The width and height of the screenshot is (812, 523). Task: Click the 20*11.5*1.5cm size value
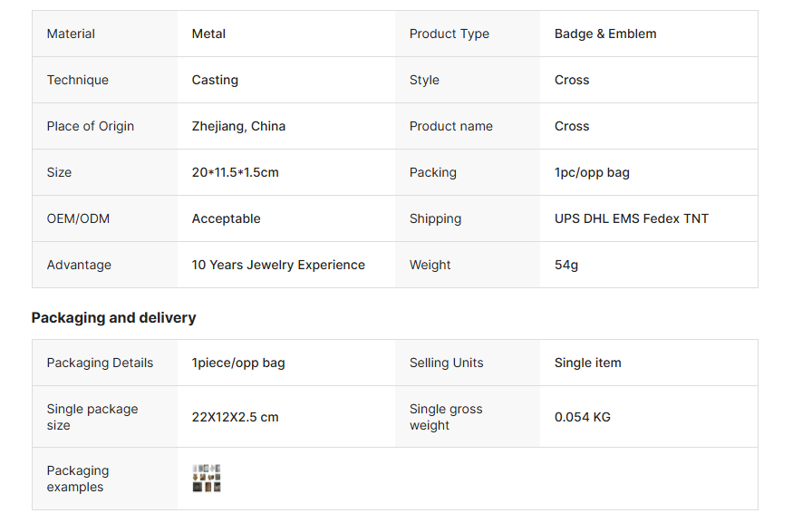coord(235,172)
